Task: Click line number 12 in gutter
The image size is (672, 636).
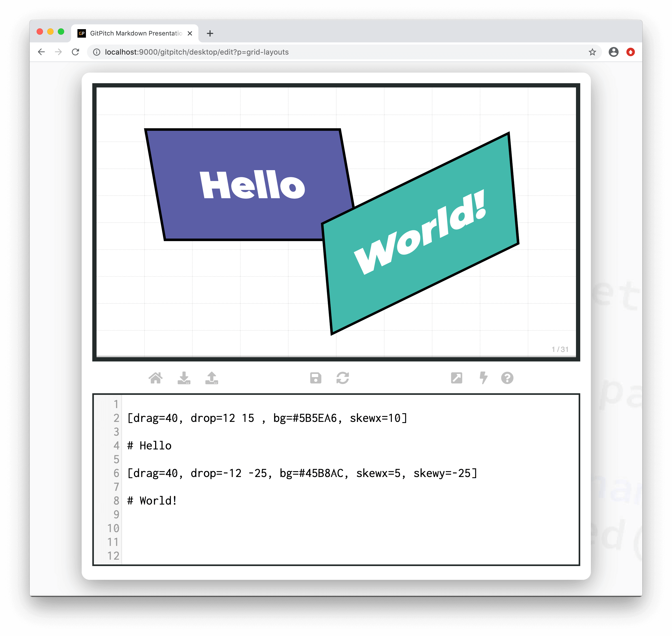Action: coord(113,555)
